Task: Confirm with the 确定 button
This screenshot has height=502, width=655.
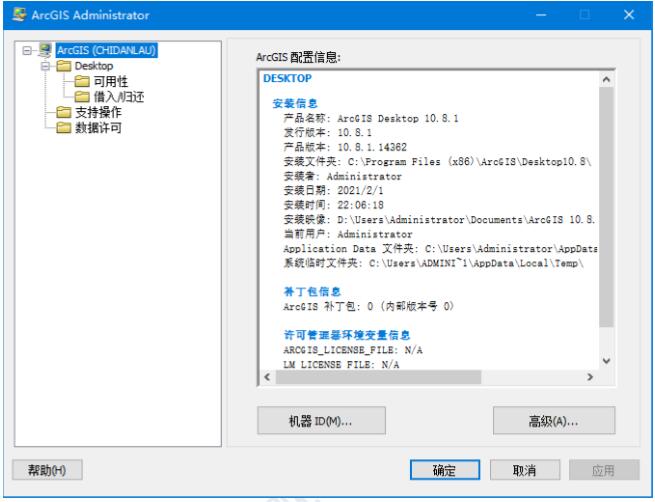Action: click(445, 470)
